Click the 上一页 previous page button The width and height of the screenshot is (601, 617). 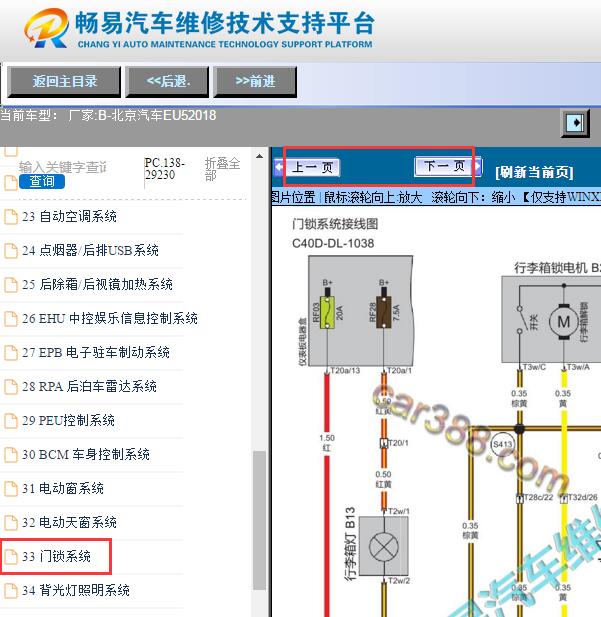(307, 168)
